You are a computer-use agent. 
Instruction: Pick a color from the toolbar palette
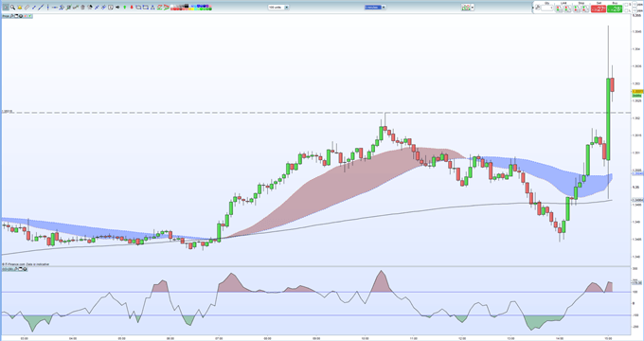pyautogui.click(x=190, y=7)
